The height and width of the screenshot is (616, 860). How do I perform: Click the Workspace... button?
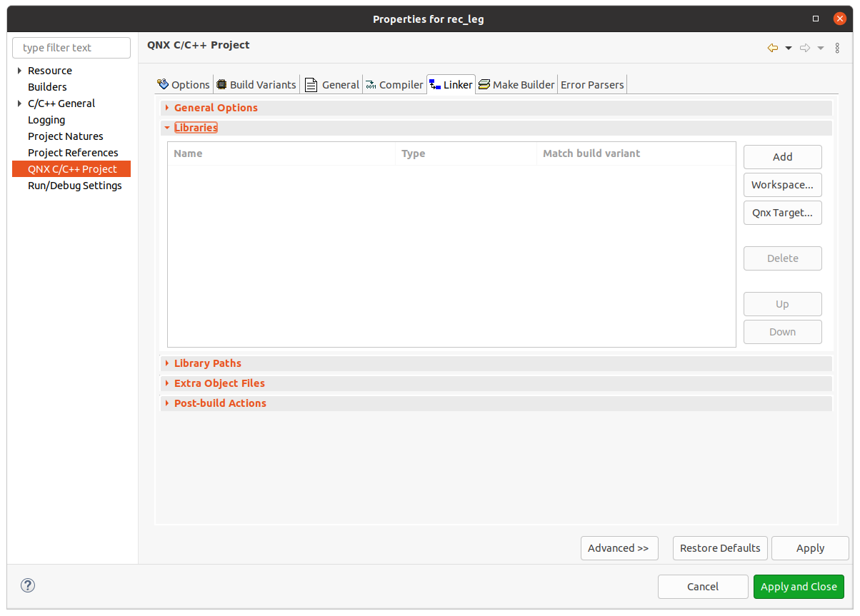(x=783, y=185)
